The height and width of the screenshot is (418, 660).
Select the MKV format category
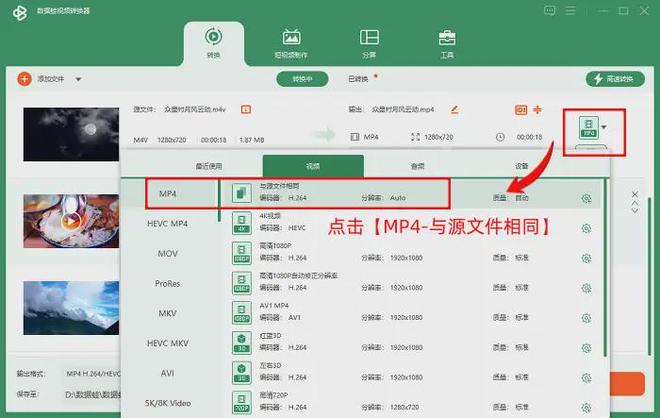coord(168,313)
